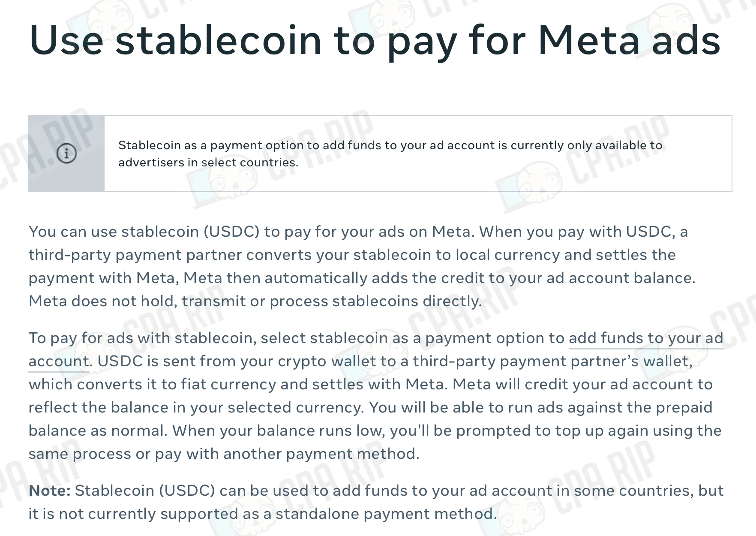
Task: Click the phrase 'standalone payment method'
Action: click(384, 514)
